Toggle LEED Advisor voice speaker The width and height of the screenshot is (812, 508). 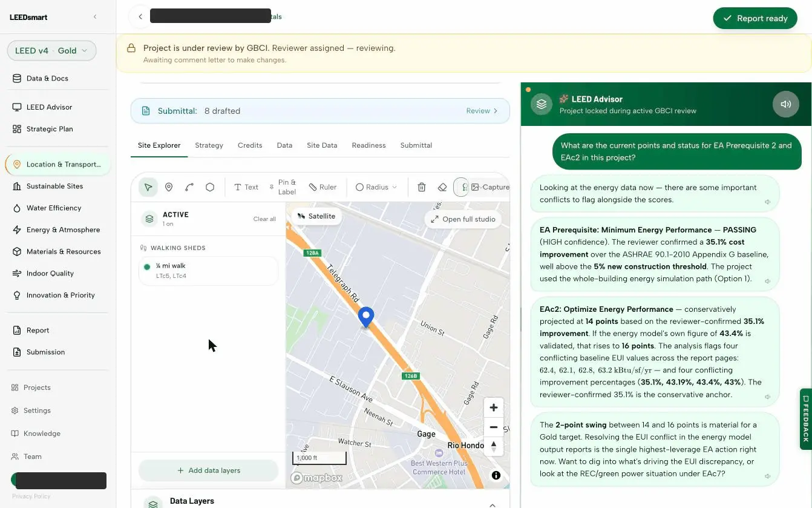coord(785,104)
